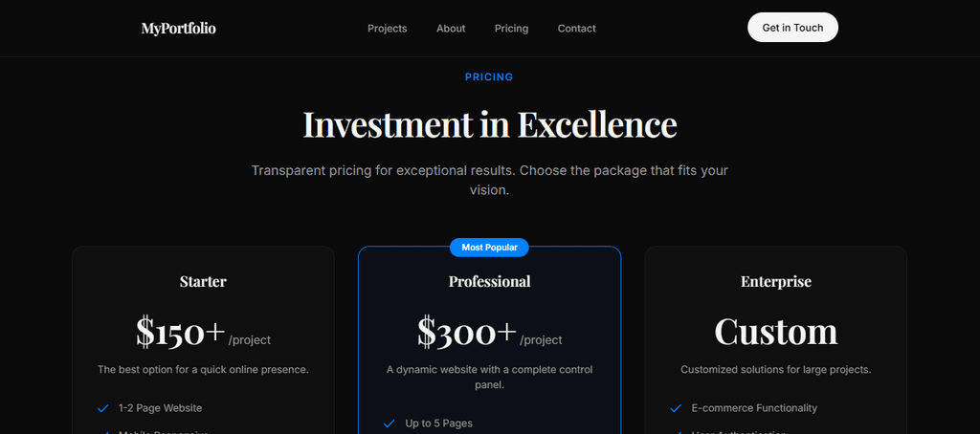The height and width of the screenshot is (434, 980).
Task: Click the Custom Enterprise price
Action: (776, 332)
